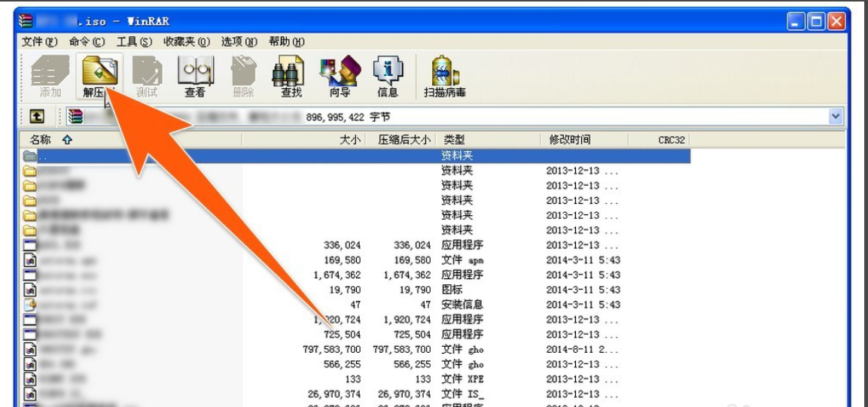Go up one folder level icon
This screenshot has width=868, height=407.
(36, 117)
